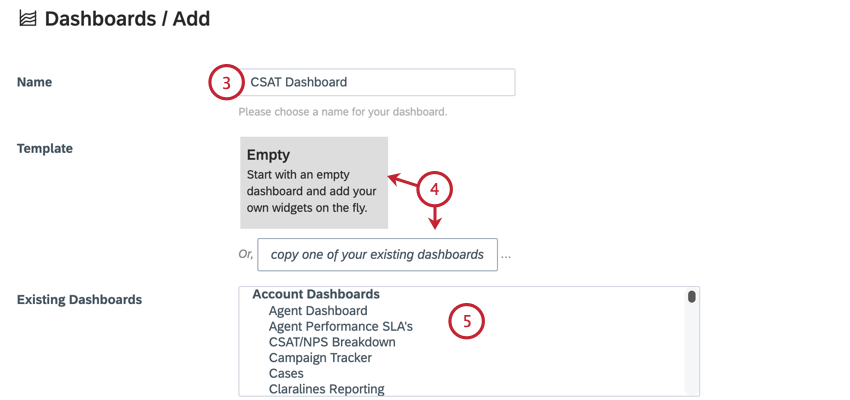Click the Dashboards stacked-lines icon in header
The image size is (850, 400).
[x=28, y=19]
